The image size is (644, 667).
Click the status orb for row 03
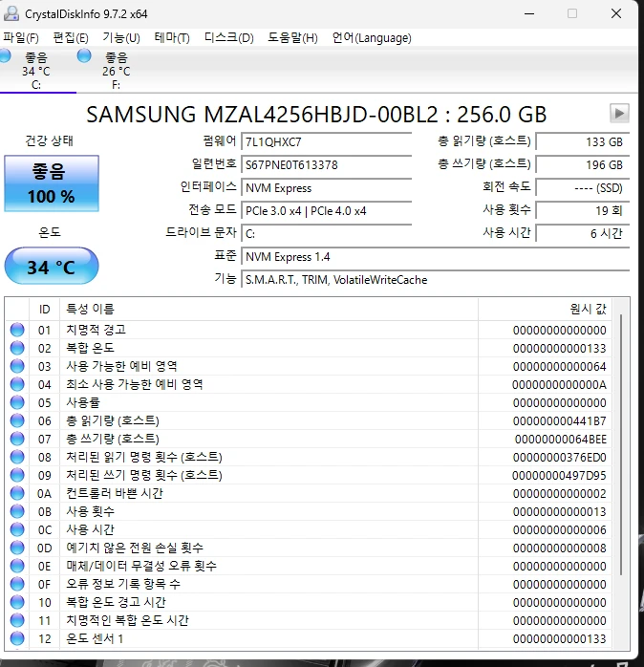(x=17, y=366)
